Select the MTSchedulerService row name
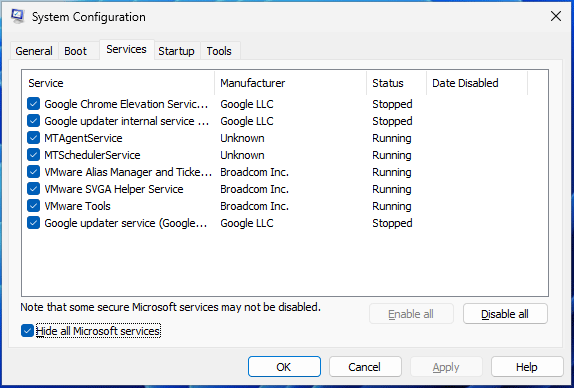Viewport: 574px width, 388px height. point(92,155)
